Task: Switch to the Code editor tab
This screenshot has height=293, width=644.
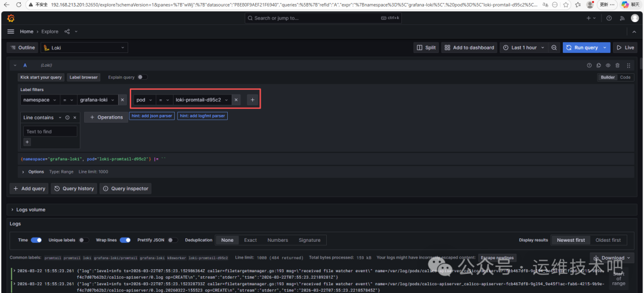Action: 625,77
